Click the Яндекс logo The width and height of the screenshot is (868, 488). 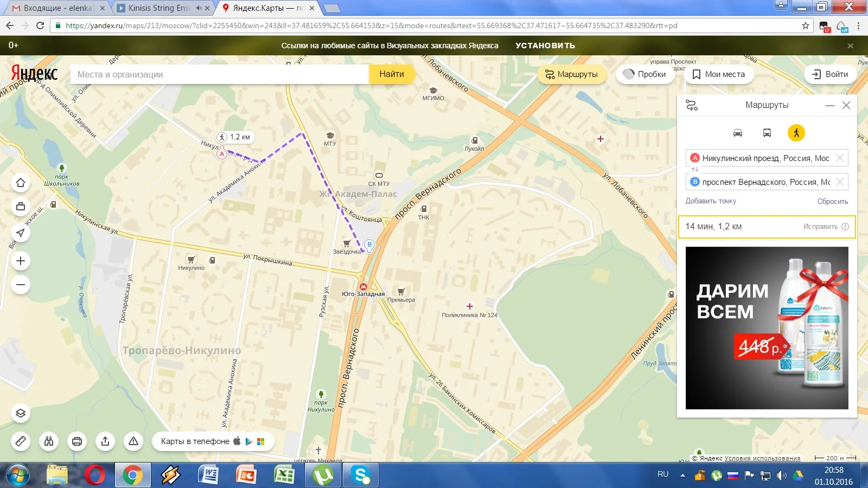tap(34, 74)
